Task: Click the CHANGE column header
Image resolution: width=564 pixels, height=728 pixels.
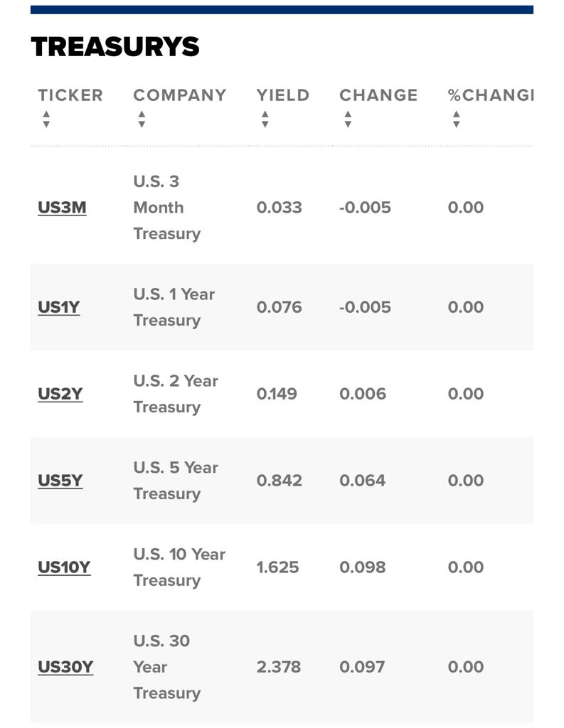Action: point(378,95)
